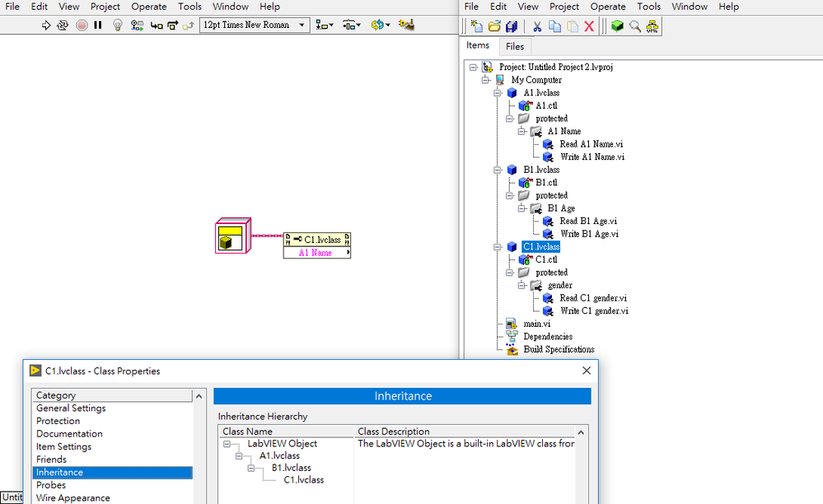
Task: Switch to the Files tab
Action: (515, 47)
